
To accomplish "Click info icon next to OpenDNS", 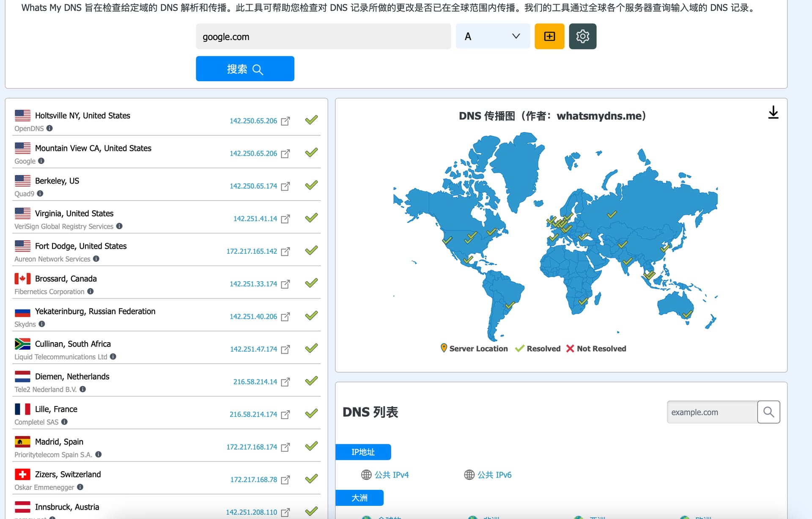I will point(49,128).
